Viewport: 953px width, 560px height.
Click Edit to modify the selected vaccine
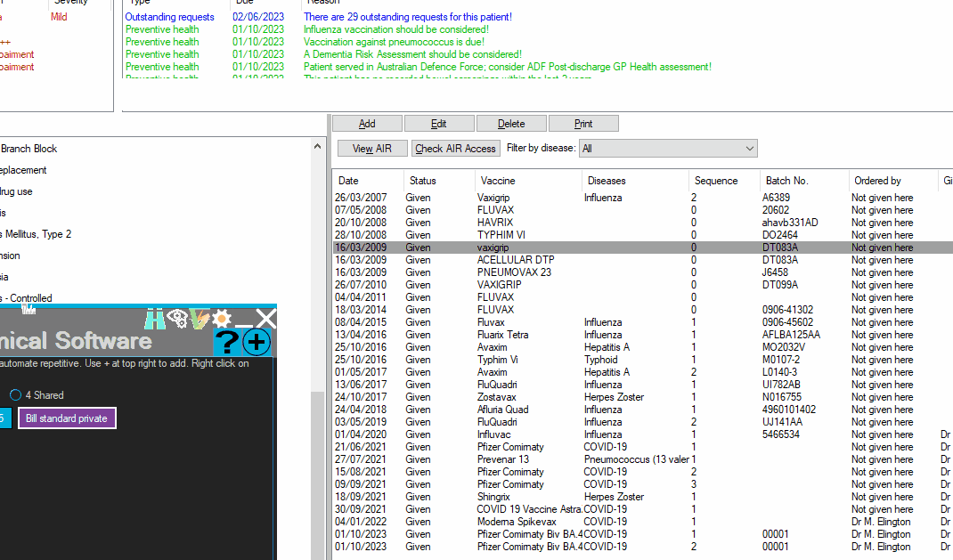pos(439,123)
